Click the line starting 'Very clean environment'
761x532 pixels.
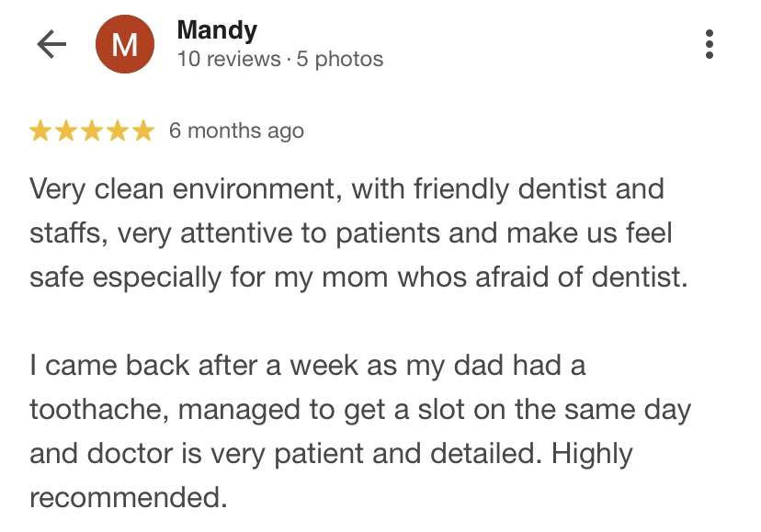[x=346, y=189]
